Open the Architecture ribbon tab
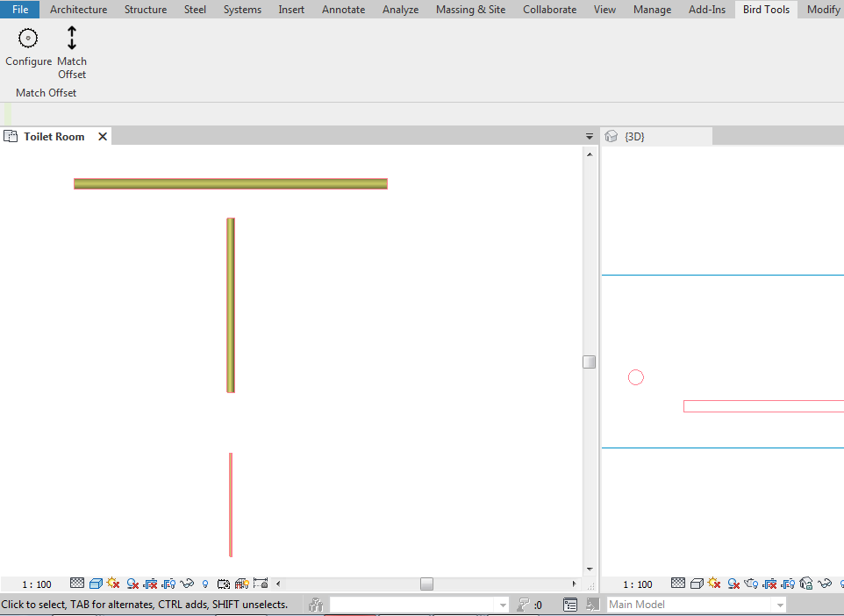Image resolution: width=844 pixels, height=616 pixels. (x=79, y=9)
